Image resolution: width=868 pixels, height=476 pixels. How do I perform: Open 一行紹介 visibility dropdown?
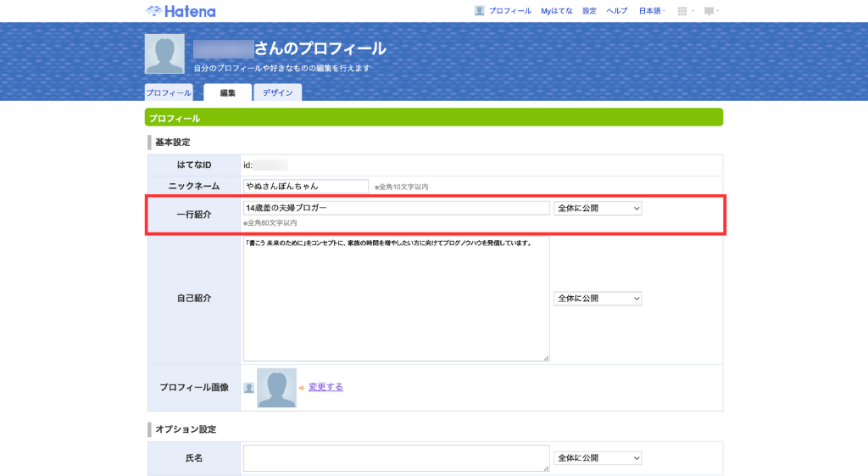tap(598, 209)
